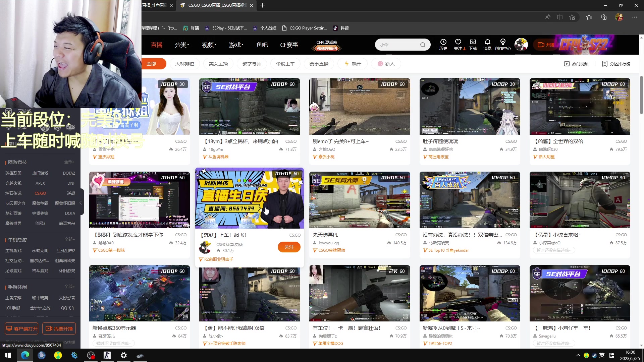Click the browser favorites star icon
The width and height of the screenshot is (644, 362).
point(589,17)
